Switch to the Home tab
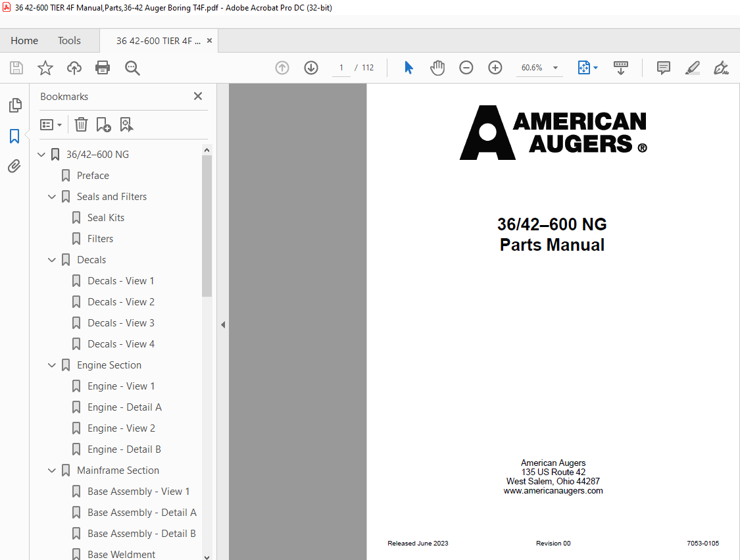This screenshot has height=560, width=740. click(x=24, y=41)
